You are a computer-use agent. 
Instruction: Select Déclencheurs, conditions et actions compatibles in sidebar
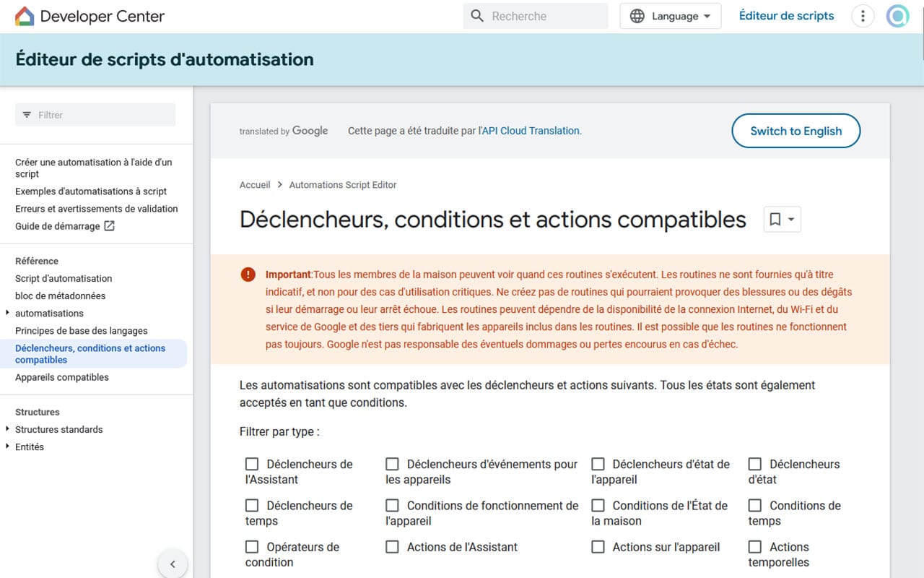click(93, 354)
